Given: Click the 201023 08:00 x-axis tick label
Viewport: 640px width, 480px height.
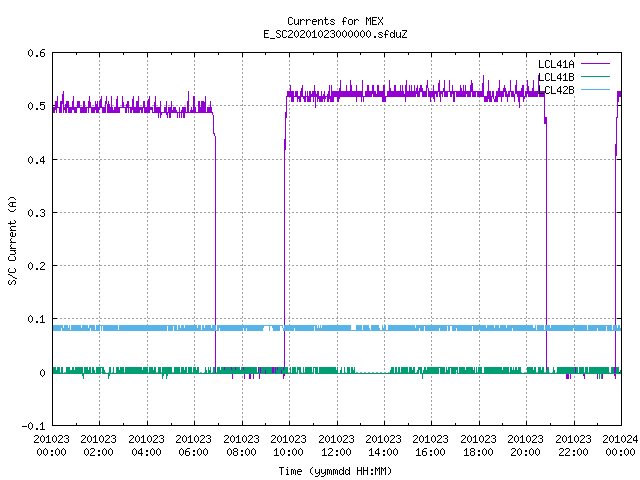Looking at the screenshot, I should tap(241, 445).
